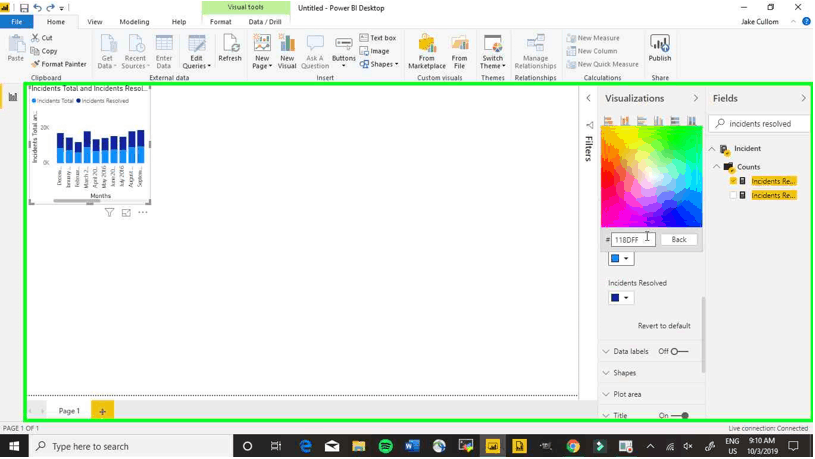Click the Undo arrow in title bar
The height and width of the screenshot is (459, 815).
[37, 8]
